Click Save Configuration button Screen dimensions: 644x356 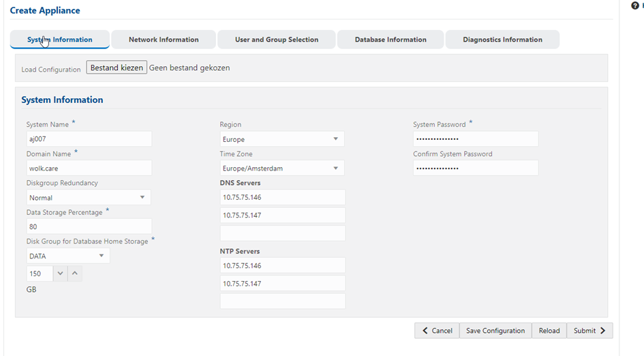[x=495, y=331]
